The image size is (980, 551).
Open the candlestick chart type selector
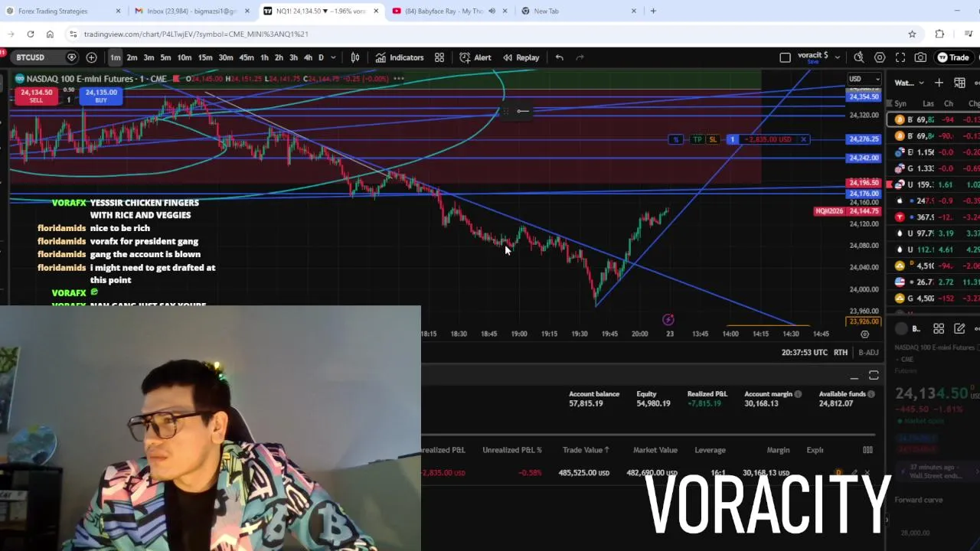click(x=355, y=57)
